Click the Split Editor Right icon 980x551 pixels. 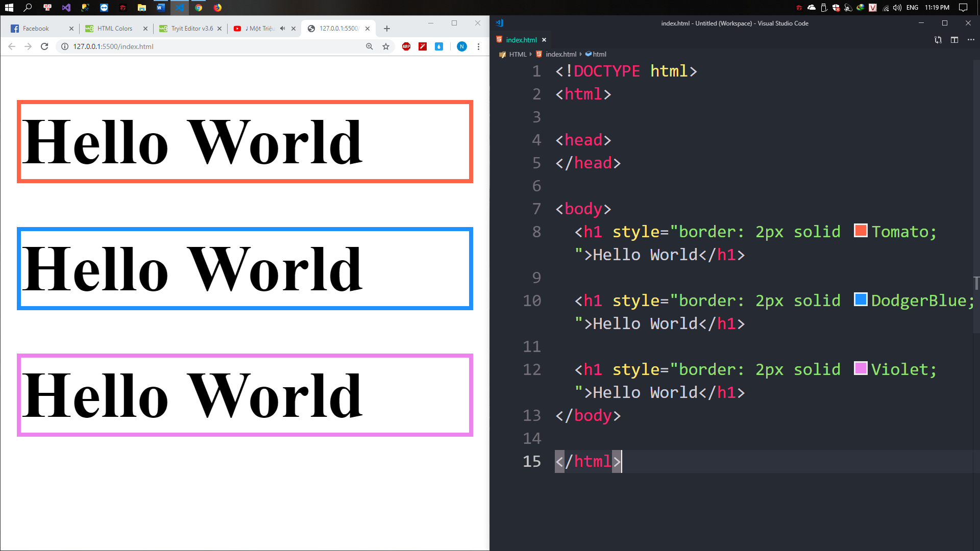pyautogui.click(x=954, y=40)
